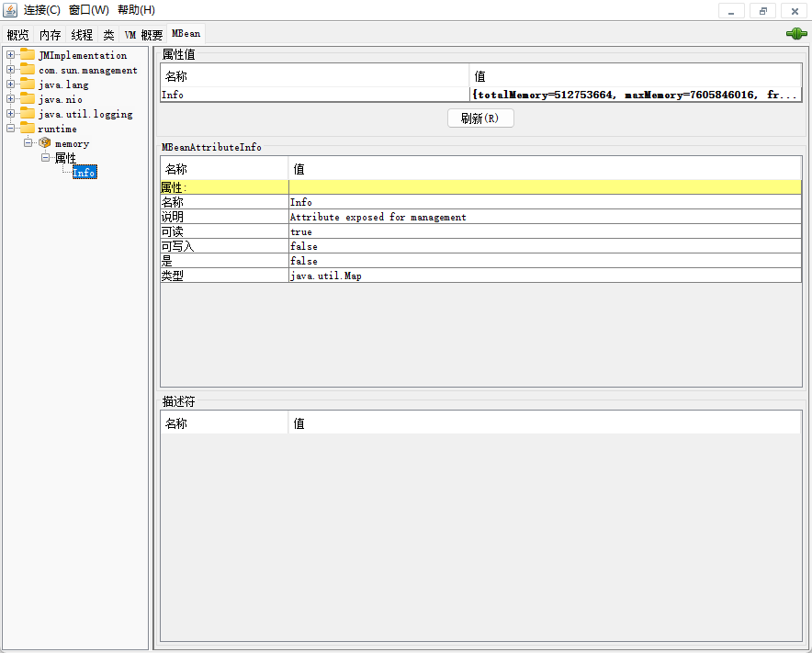
Task: Select the com.sun.management tree label
Action: pyautogui.click(x=87, y=70)
